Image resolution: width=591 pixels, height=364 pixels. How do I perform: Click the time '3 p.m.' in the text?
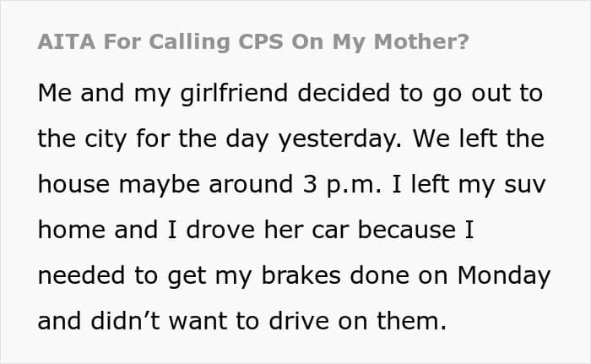click(342, 185)
